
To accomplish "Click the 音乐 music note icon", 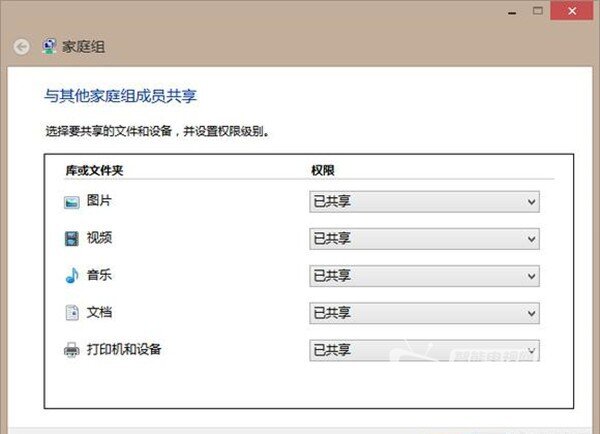I will pos(72,275).
